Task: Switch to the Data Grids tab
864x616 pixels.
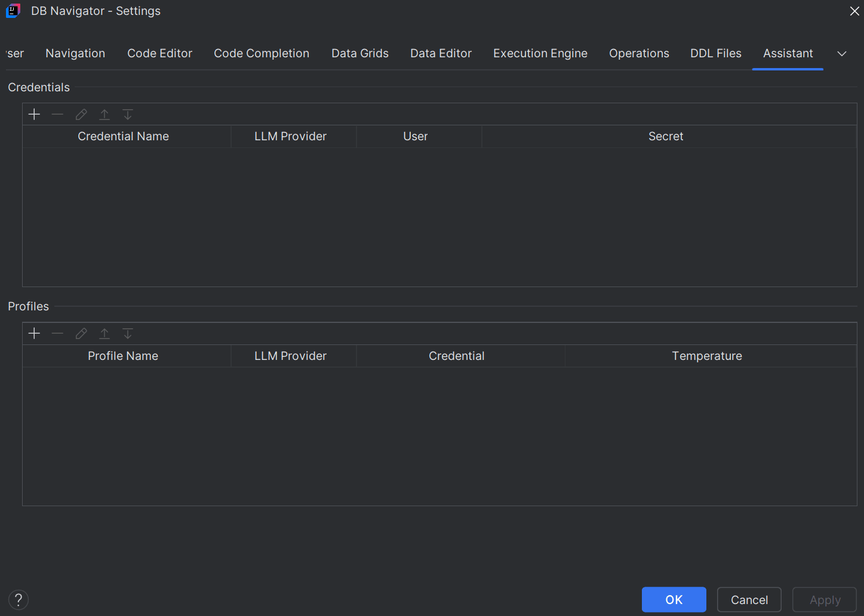Action: 359,53
